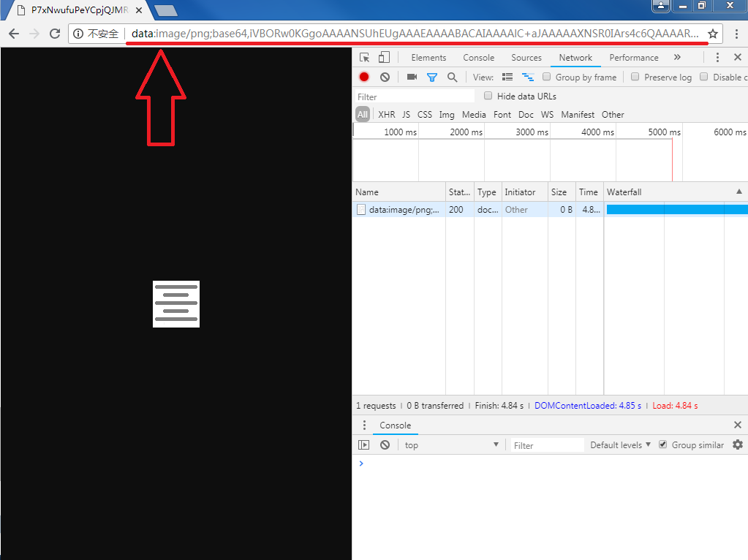This screenshot has width=748, height=560.
Task: Uncheck Group similar in console
Action: 663,444
